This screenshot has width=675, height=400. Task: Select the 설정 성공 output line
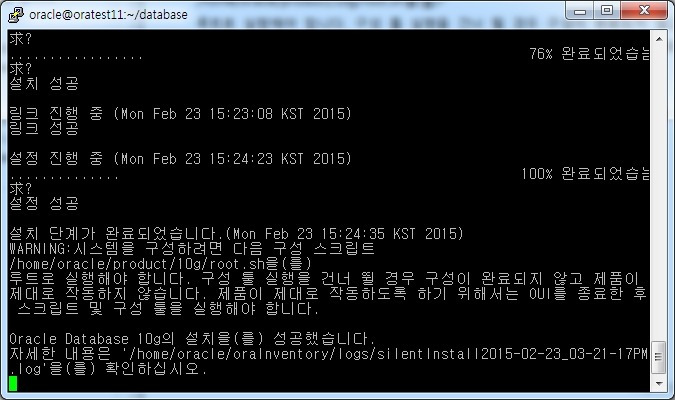point(44,203)
